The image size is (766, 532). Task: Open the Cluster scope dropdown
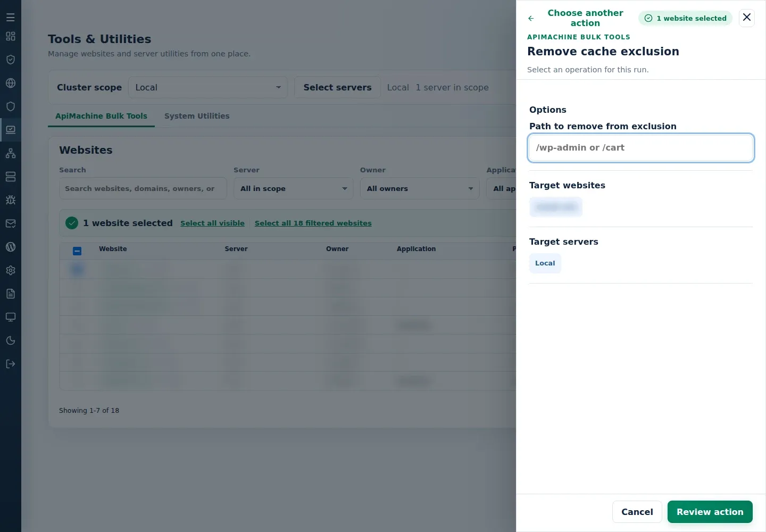click(x=208, y=87)
